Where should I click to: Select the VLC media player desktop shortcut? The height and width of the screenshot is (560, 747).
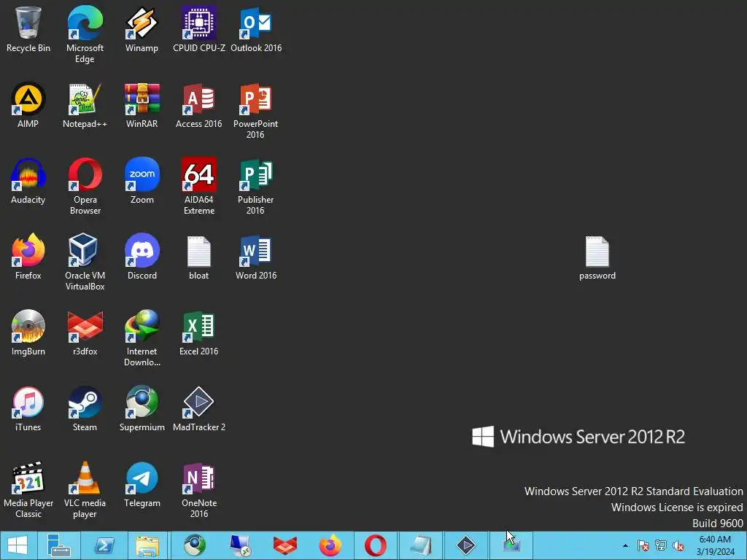point(85,490)
